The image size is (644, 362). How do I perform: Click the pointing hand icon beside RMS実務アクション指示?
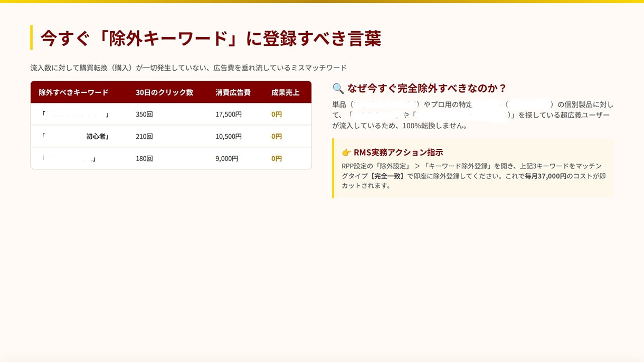tap(346, 153)
